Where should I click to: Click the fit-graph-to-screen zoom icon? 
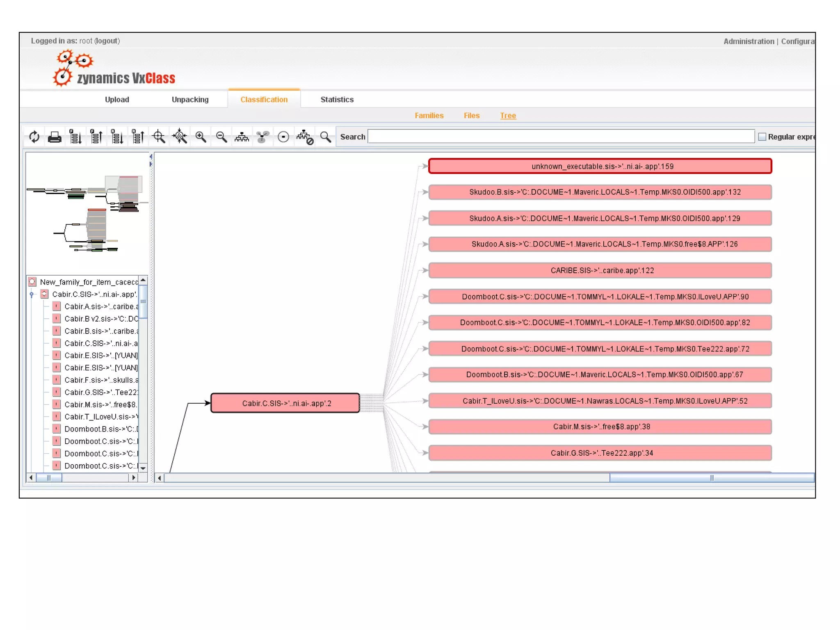point(180,137)
